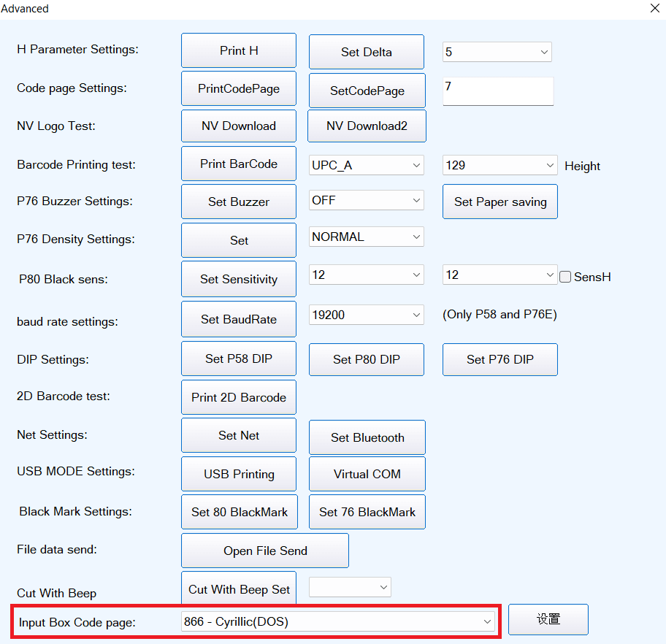Click the Set Bluetooth button

click(367, 437)
